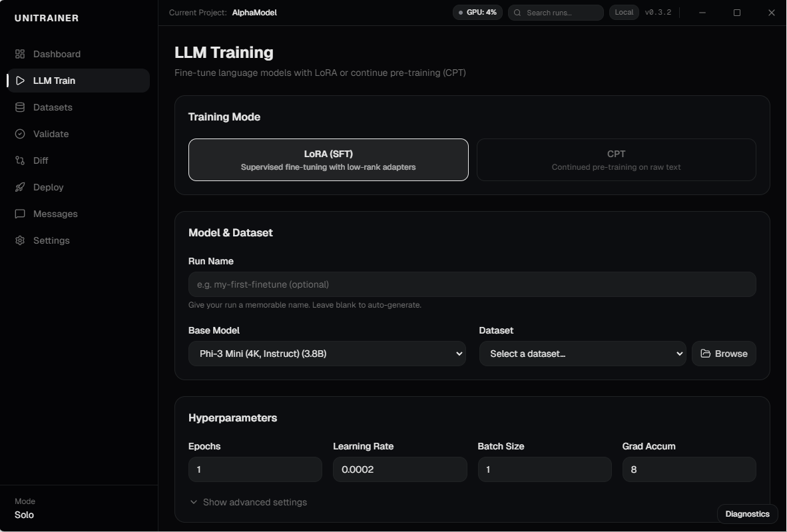Select the LoRA (SFT) training mode
Viewport: 787px width, 532px height.
(328, 160)
